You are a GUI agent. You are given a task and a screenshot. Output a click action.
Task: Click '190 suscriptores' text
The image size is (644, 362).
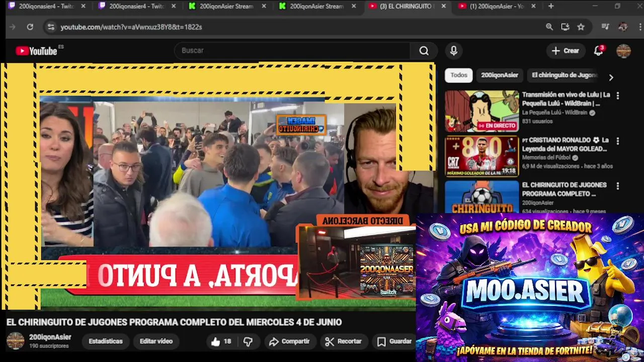click(49, 346)
